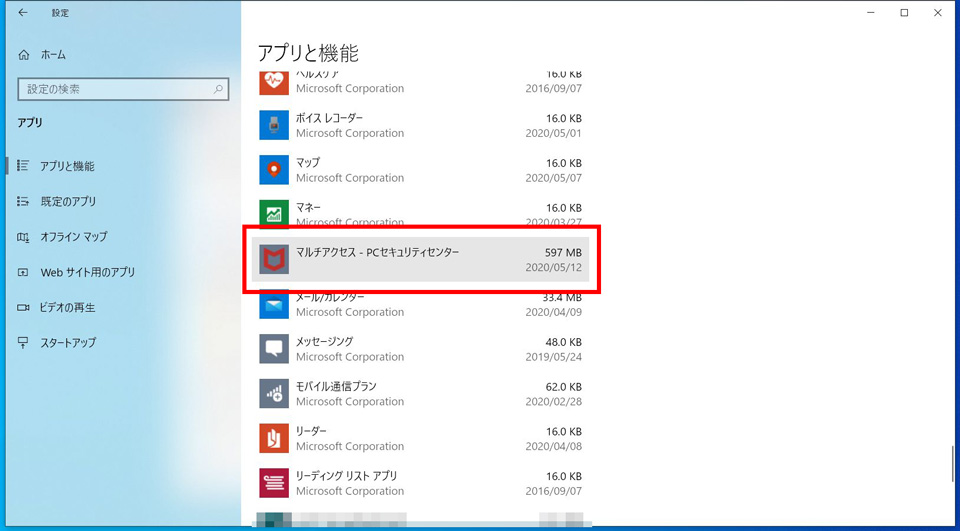Focus the 設定の検索 search field
The image size is (960, 531).
click(x=123, y=89)
